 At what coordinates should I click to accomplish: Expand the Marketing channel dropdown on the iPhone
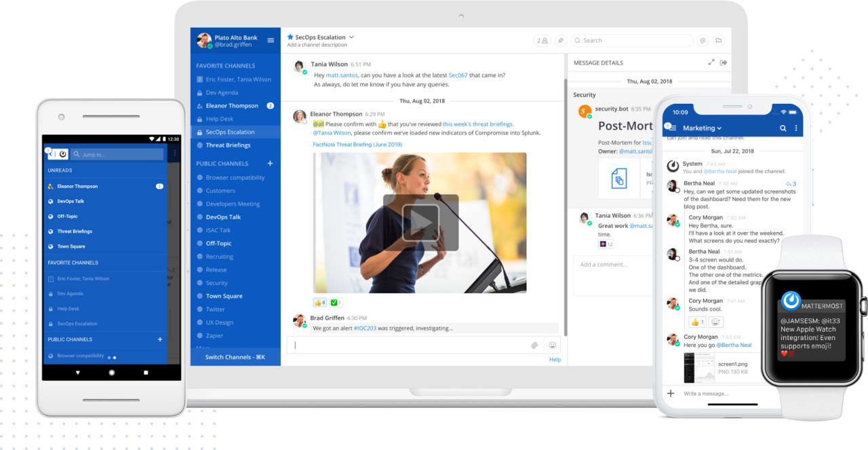pyautogui.click(x=719, y=128)
